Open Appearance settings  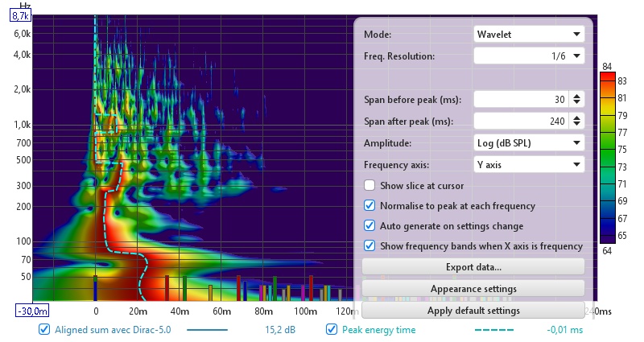pos(473,289)
